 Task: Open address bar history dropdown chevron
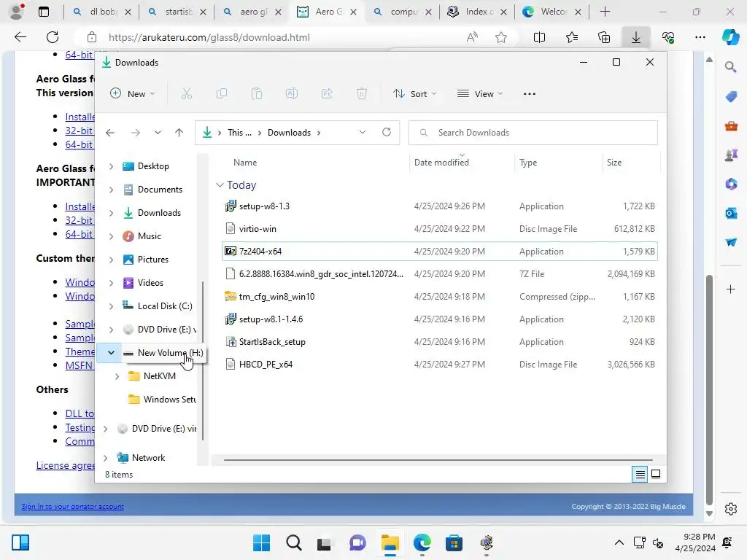[x=363, y=133]
